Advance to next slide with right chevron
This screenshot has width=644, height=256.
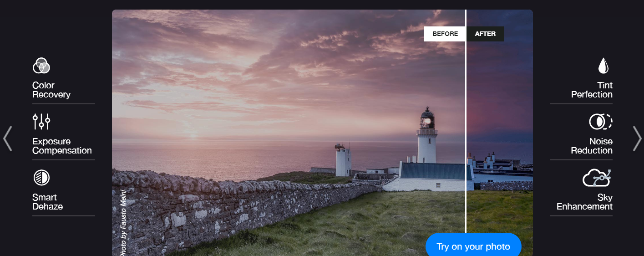(x=637, y=138)
